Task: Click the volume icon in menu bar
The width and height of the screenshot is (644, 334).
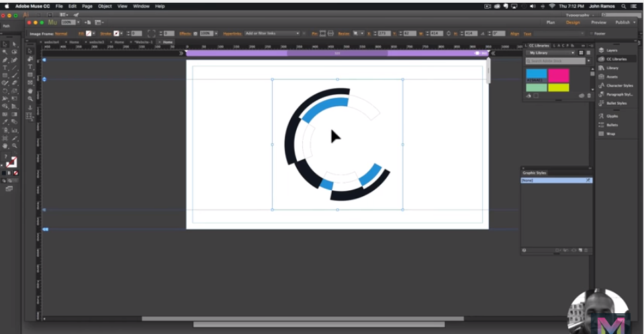Action: pos(533,6)
